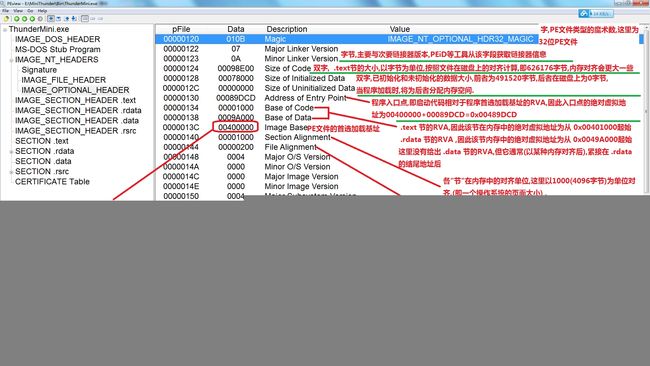The height and width of the screenshot is (366, 650).
Task: Expand the SECTION .rsrc tree node
Action: click(11, 172)
